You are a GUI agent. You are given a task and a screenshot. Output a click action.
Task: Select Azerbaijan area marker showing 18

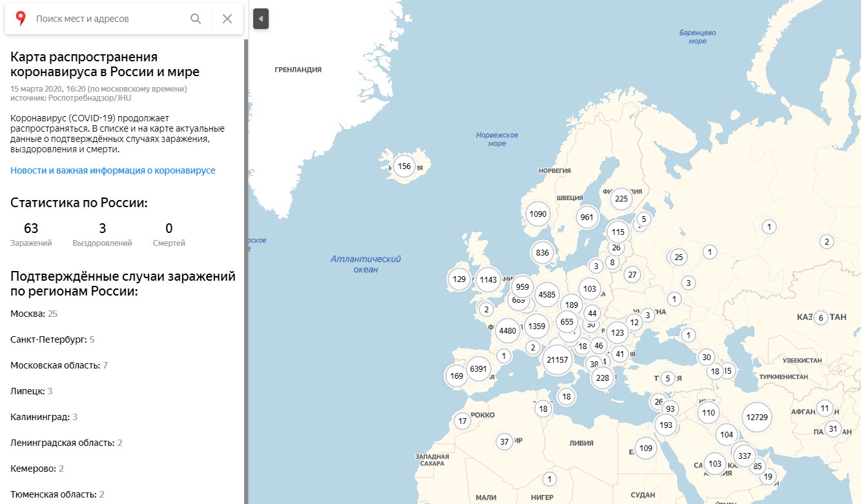(714, 371)
